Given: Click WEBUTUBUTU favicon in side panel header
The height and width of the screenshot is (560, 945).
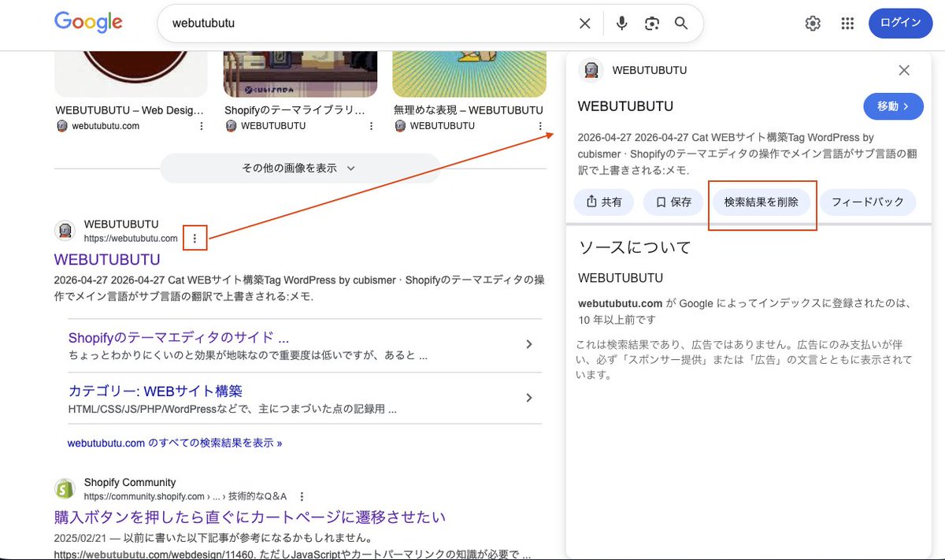Looking at the screenshot, I should (x=591, y=70).
